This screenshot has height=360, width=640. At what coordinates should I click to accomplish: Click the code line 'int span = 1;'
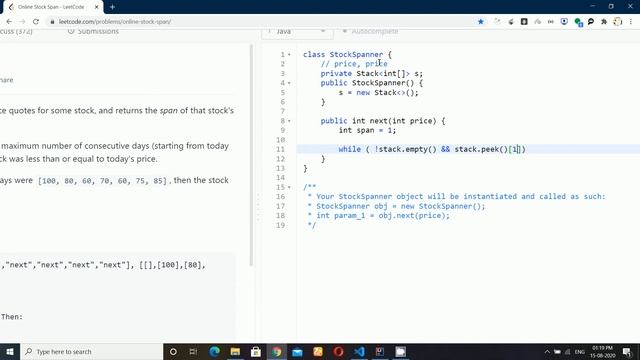pyautogui.click(x=367, y=130)
